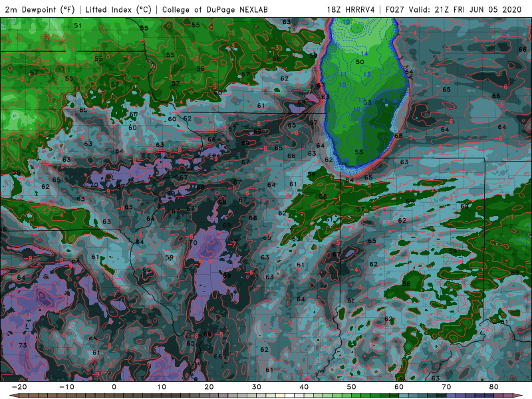The width and height of the screenshot is (532, 399).
Task: Click the blue '13' lifted index contour label
Action: tap(367, 74)
